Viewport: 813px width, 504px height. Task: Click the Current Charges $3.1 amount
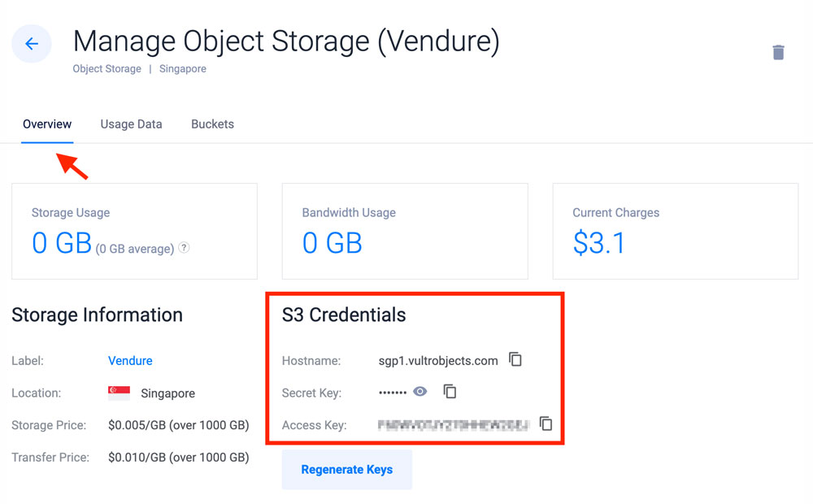coord(598,243)
